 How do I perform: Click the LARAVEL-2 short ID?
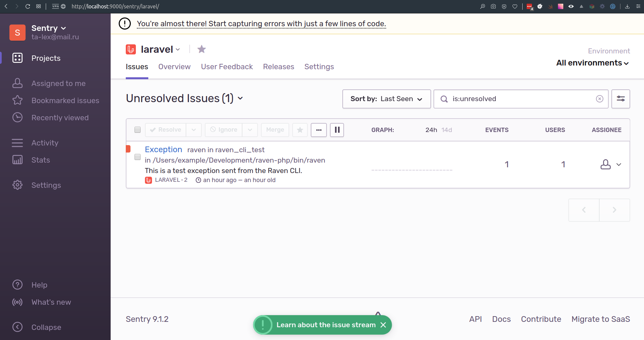(171, 180)
